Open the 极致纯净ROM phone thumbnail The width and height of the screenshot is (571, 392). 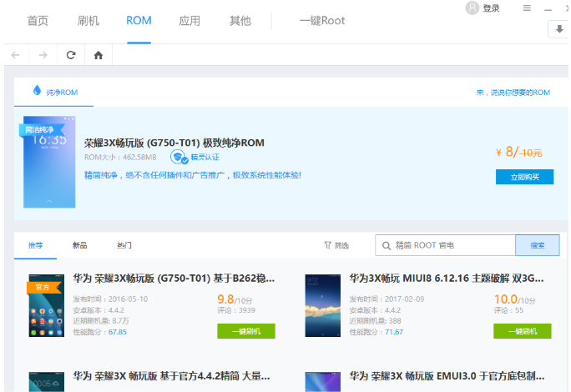pos(49,162)
